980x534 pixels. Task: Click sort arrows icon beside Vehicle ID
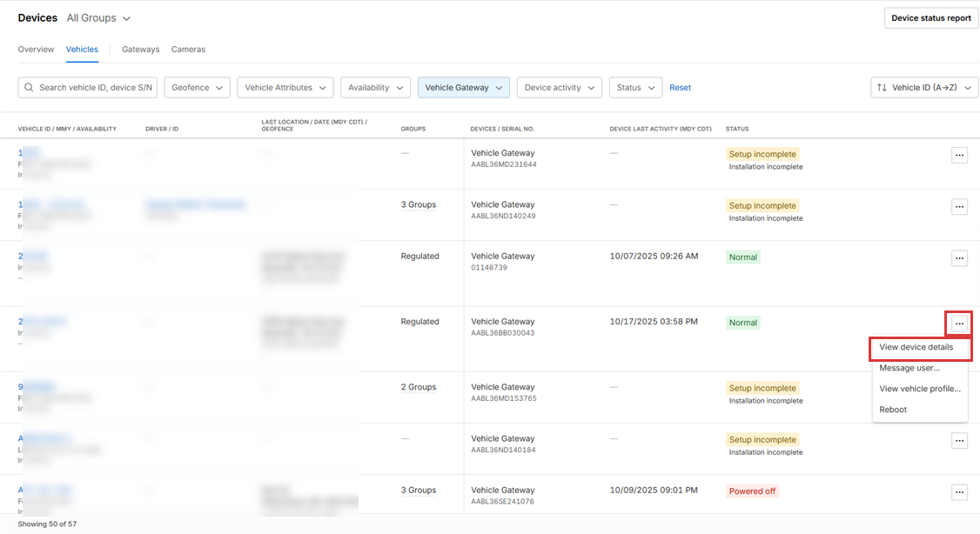click(882, 88)
